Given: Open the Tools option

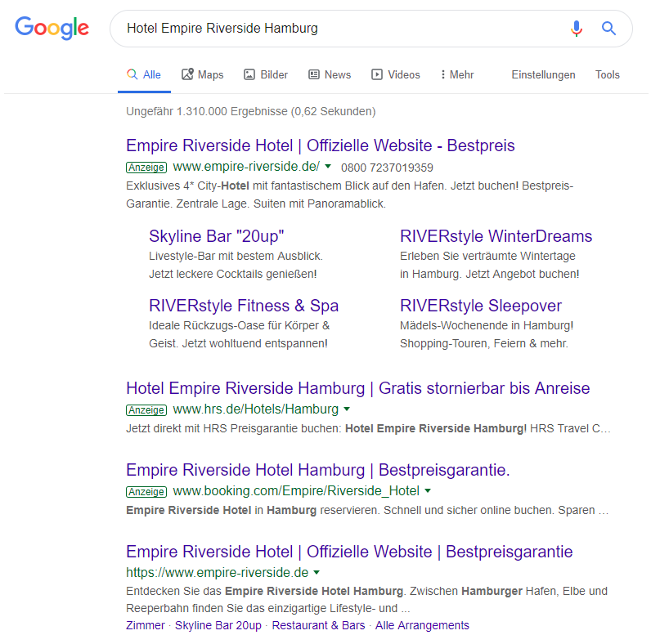Looking at the screenshot, I should pos(608,74).
